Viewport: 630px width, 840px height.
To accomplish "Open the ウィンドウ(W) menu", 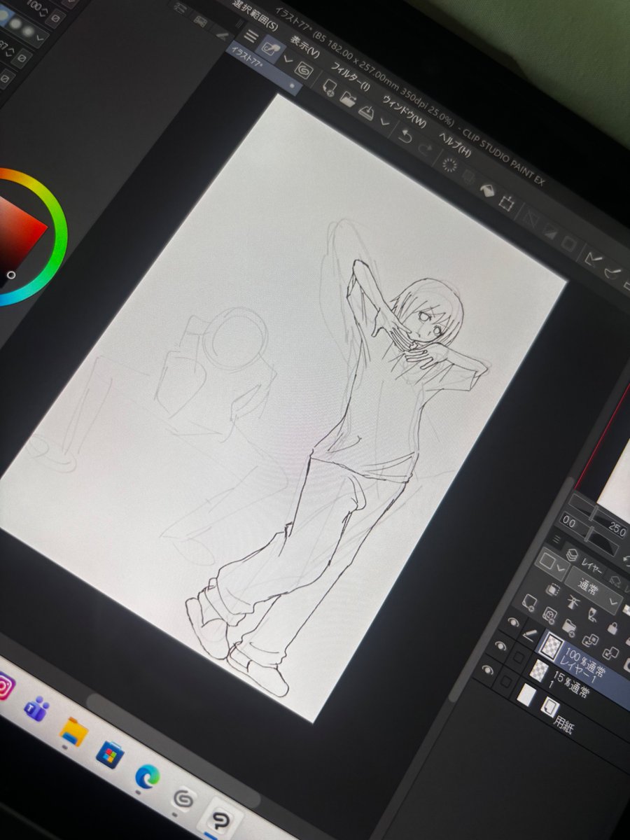I will 404,111.
